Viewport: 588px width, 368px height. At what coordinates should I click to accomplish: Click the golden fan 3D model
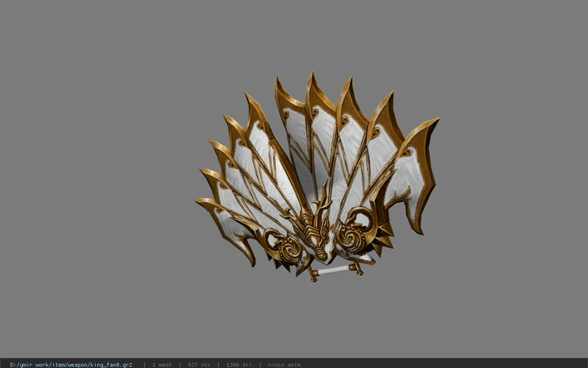[317, 177]
